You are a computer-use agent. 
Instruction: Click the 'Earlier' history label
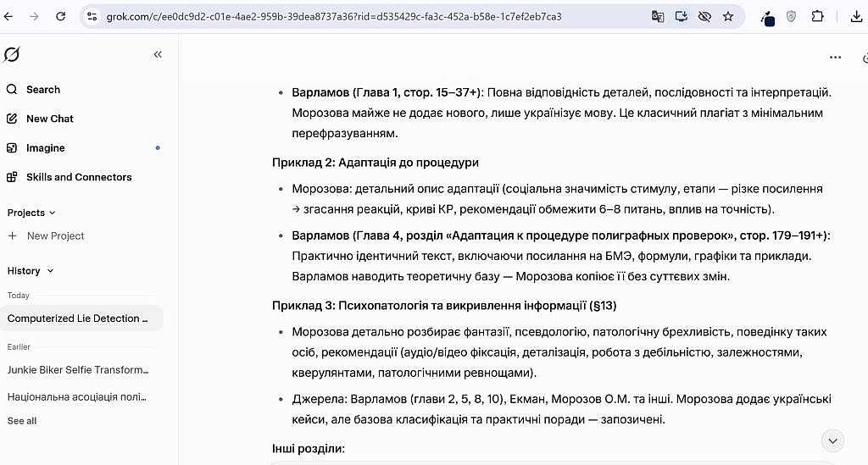click(x=19, y=347)
